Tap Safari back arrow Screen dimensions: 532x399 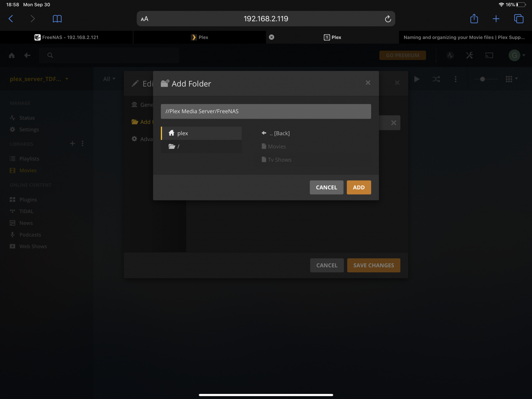point(11,19)
